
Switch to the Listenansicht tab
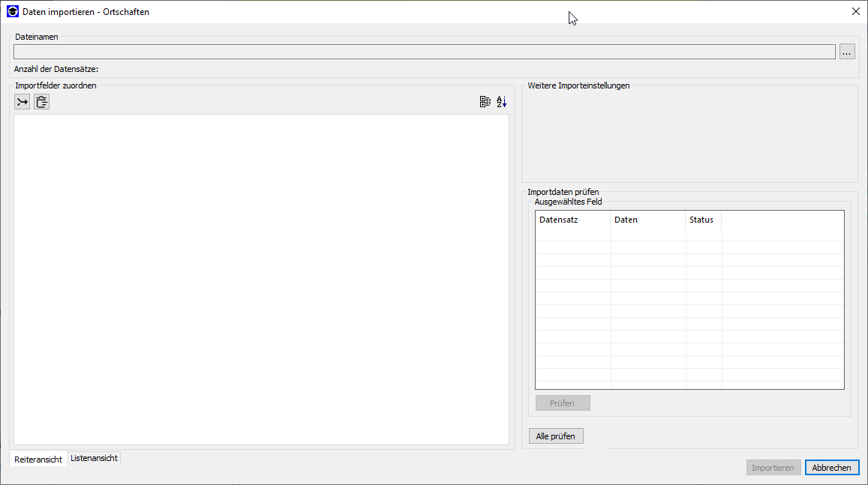pyautogui.click(x=94, y=458)
